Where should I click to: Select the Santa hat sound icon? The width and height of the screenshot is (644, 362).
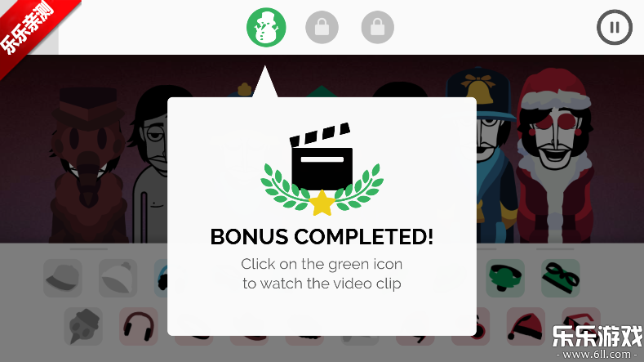coord(526,326)
